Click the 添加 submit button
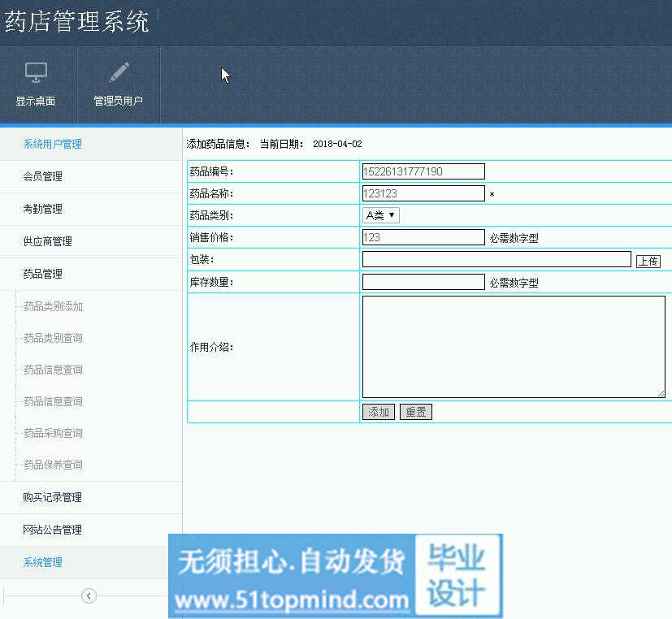Image resolution: width=672 pixels, height=619 pixels. 379,412
